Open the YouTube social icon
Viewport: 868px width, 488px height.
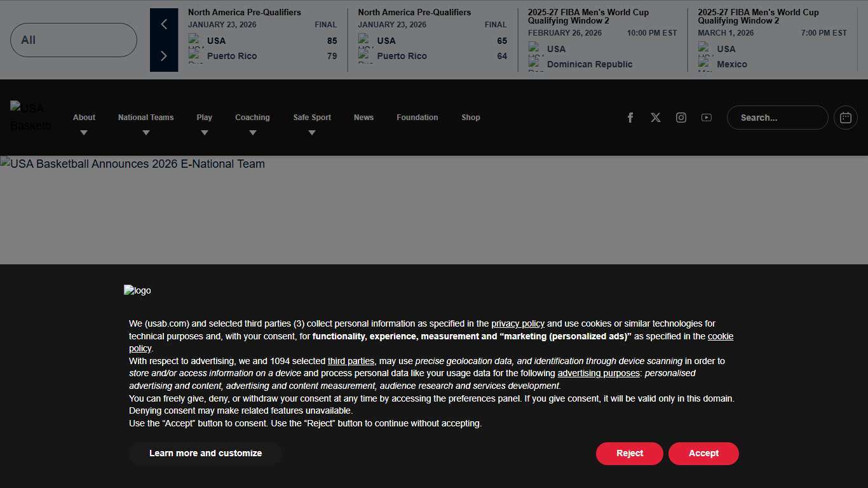707,118
